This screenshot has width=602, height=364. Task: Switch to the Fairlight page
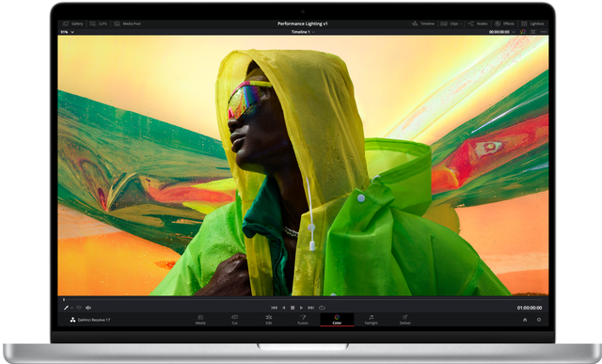[371, 320]
